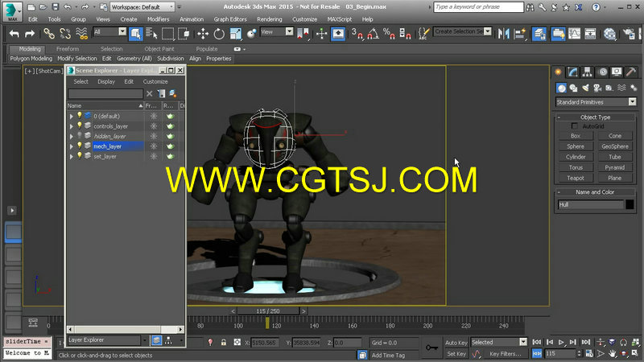Open Select by Name dialog icon
This screenshot has height=362, width=644.
[151, 34]
